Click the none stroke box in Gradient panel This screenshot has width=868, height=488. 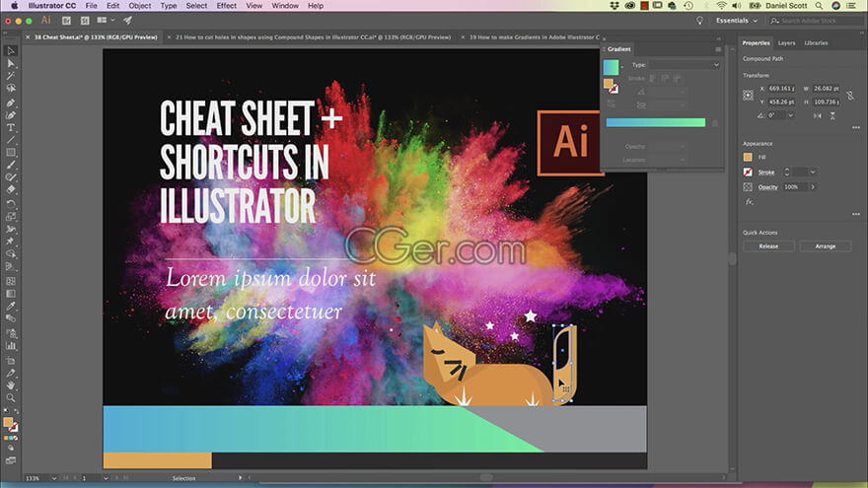tap(614, 89)
